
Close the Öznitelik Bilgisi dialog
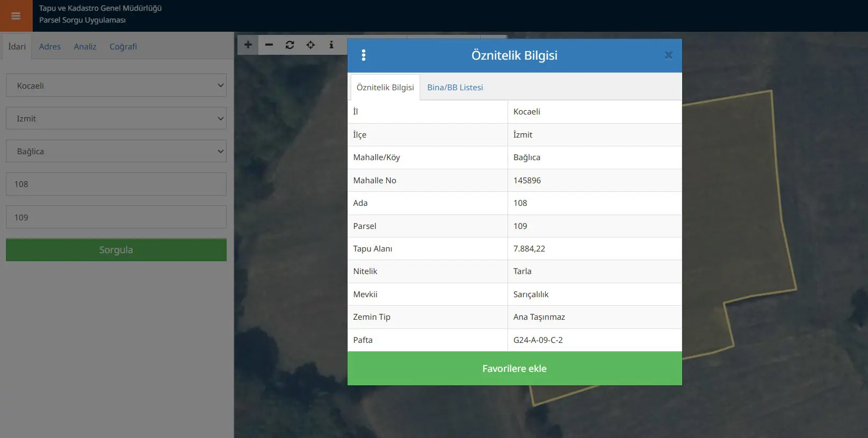(x=668, y=55)
